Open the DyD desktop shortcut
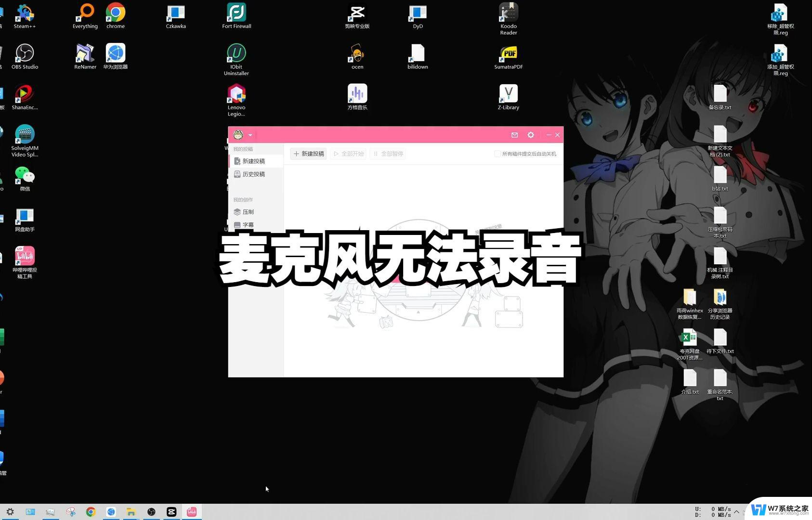 coord(418,16)
